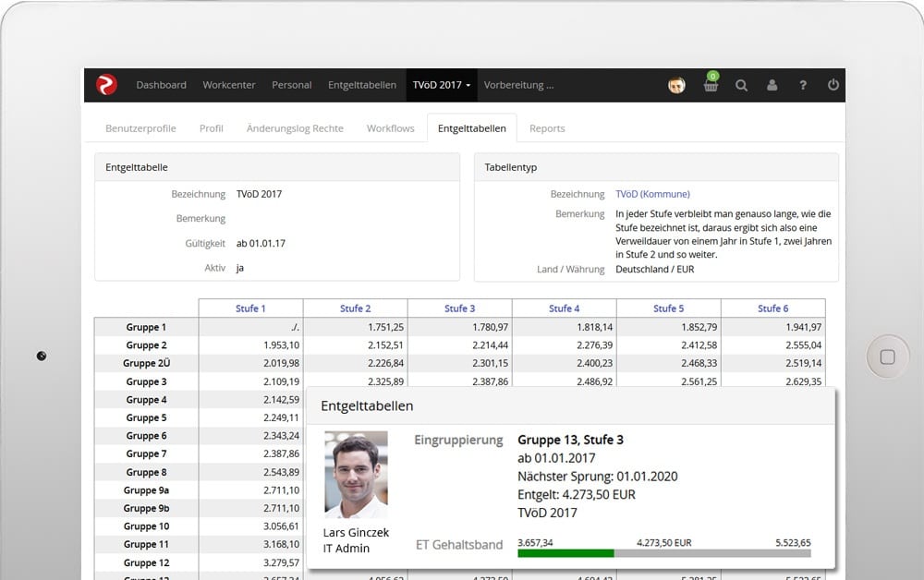The height and width of the screenshot is (580, 924).
Task: Click the Gruppe 2Ü row label
Action: [x=146, y=363]
